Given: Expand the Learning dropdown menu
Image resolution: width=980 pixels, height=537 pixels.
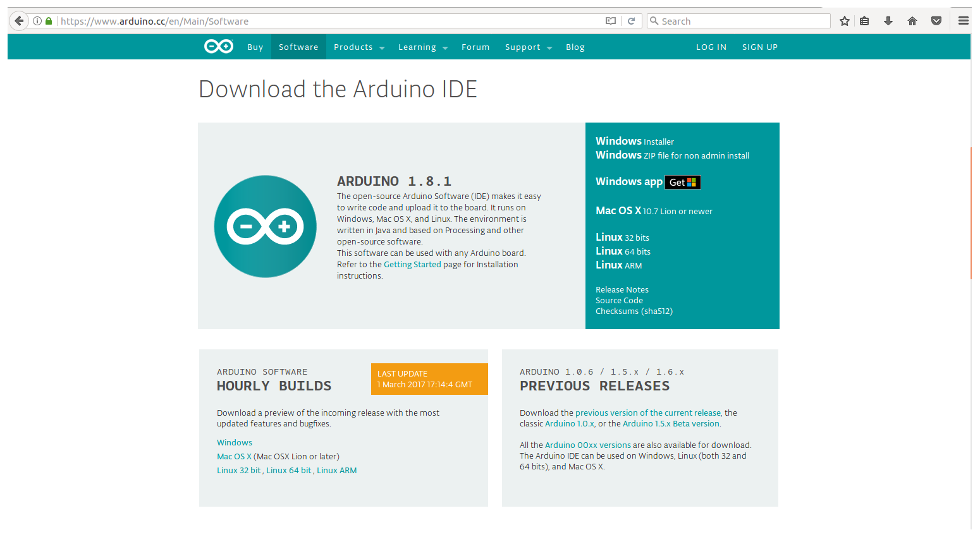Looking at the screenshot, I should (423, 47).
